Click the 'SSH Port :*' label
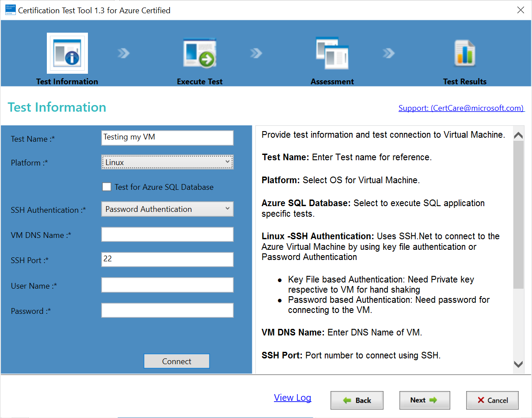This screenshot has width=532, height=418. [x=30, y=260]
